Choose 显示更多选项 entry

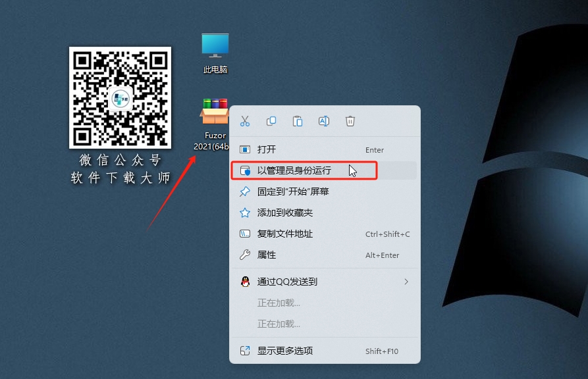coord(325,351)
